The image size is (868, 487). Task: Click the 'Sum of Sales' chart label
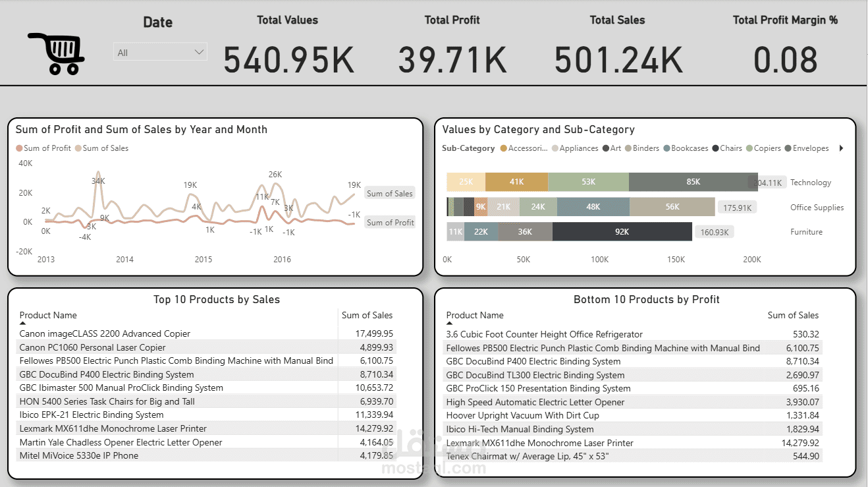(x=389, y=193)
